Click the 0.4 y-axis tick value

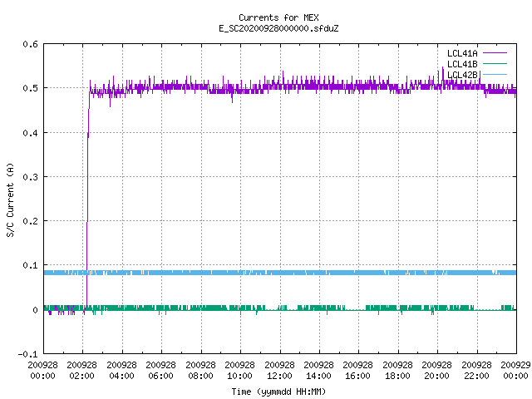point(30,133)
